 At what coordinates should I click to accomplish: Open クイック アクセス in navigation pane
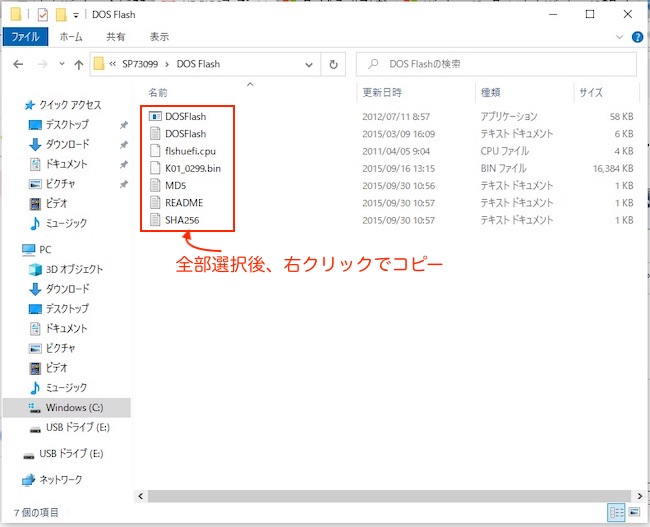click(70, 105)
